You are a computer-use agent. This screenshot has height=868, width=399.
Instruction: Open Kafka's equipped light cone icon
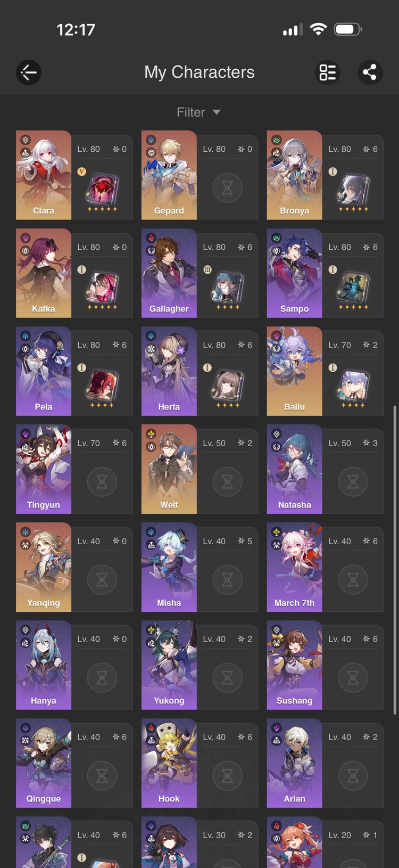pyautogui.click(x=102, y=288)
